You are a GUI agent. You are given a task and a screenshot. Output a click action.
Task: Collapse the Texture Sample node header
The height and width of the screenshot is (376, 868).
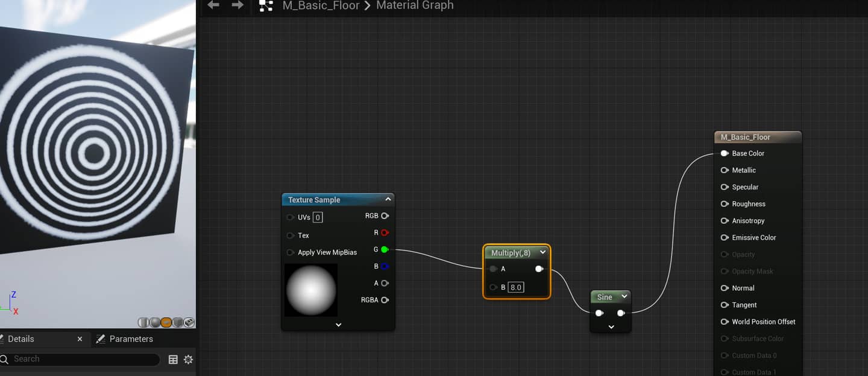[388, 199]
